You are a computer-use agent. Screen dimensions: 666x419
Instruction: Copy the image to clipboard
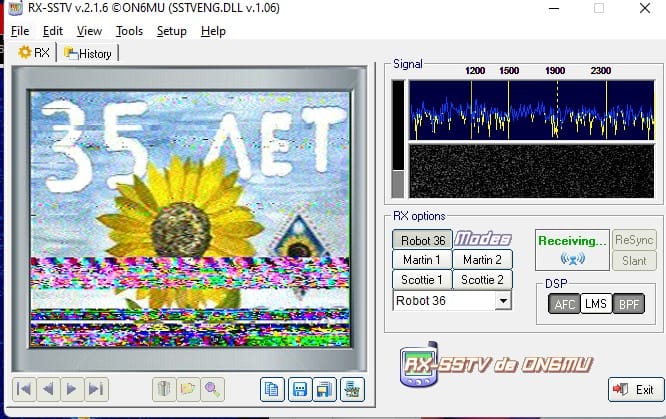pyautogui.click(x=272, y=389)
